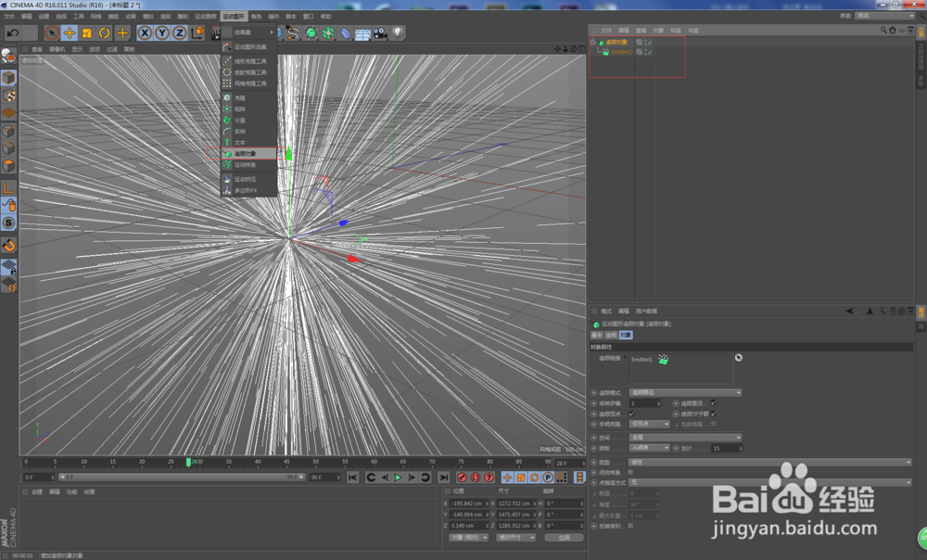Click the 采样步幅 value field
Image resolution: width=927 pixels, height=560 pixels.
pos(644,403)
